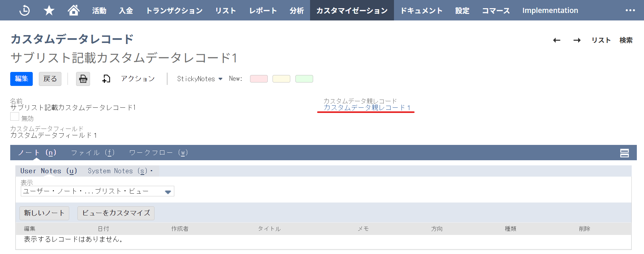Toggle the subtab layout icon
Screen dimensions: 644x254
[625, 153]
